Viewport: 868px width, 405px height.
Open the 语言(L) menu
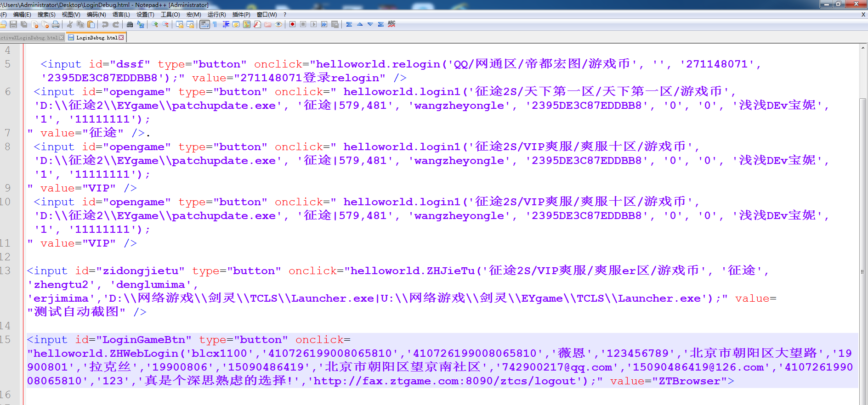[121, 15]
